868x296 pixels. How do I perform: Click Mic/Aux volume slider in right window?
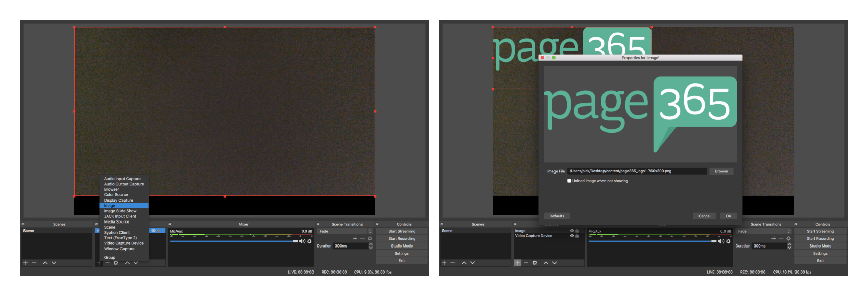(653, 241)
